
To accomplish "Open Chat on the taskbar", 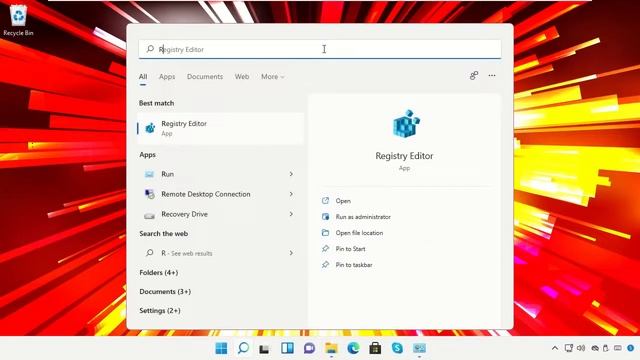I will [x=309, y=348].
